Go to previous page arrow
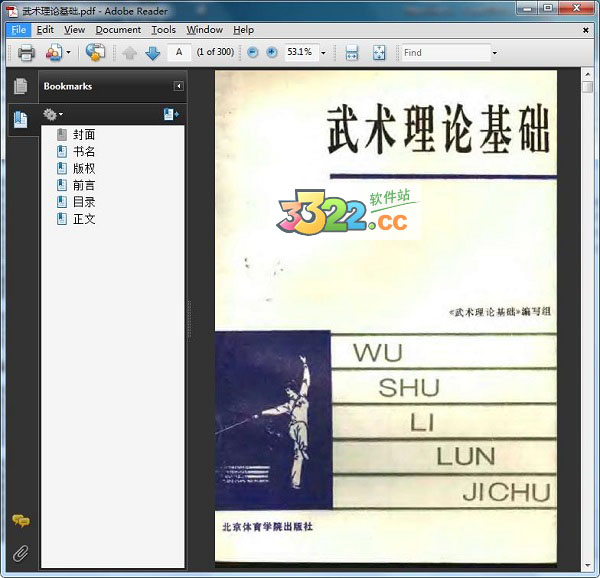This screenshot has height=578, width=600. pyautogui.click(x=129, y=53)
